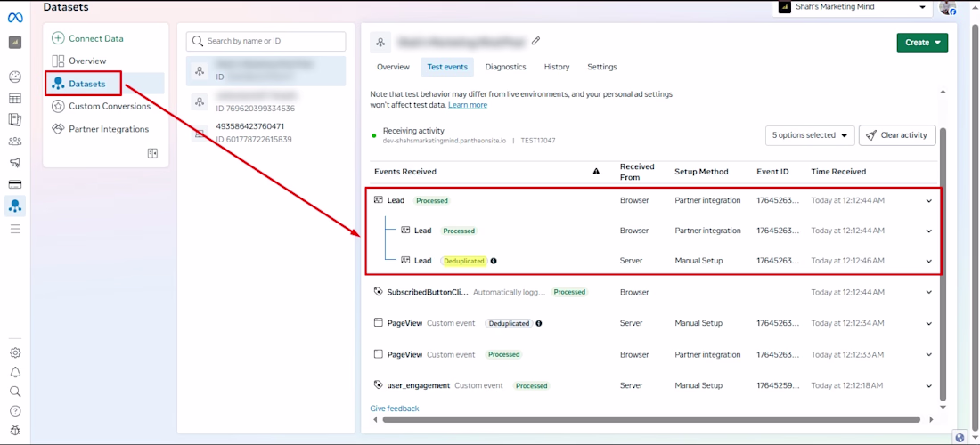
Task: Expand the top Lead Processed event row chevron
Action: pyautogui.click(x=928, y=201)
